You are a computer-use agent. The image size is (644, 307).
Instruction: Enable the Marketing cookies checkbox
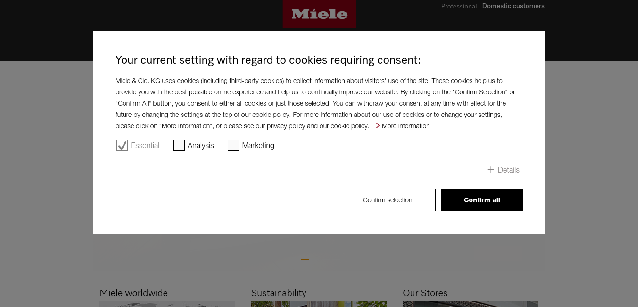pos(233,145)
